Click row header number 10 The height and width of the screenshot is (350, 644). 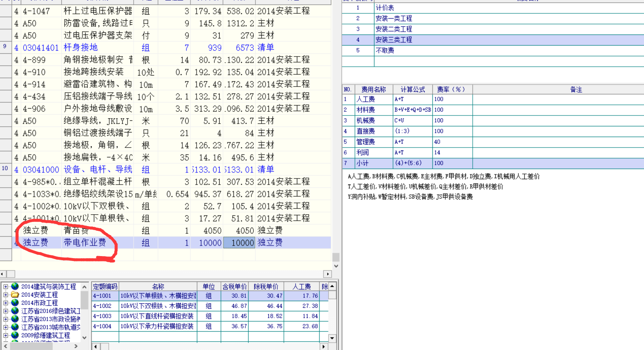click(5, 169)
